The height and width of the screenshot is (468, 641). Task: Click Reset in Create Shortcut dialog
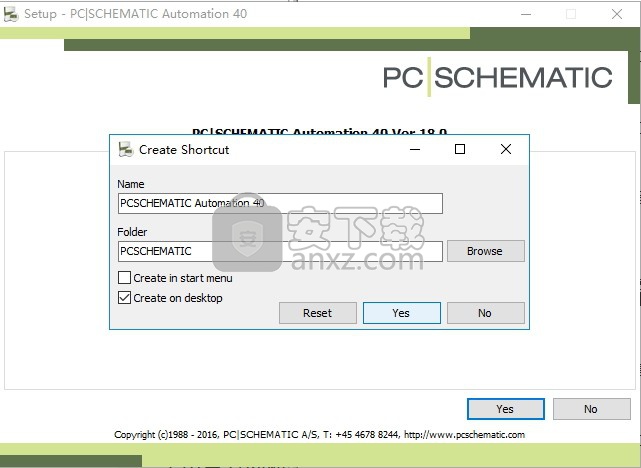point(318,313)
